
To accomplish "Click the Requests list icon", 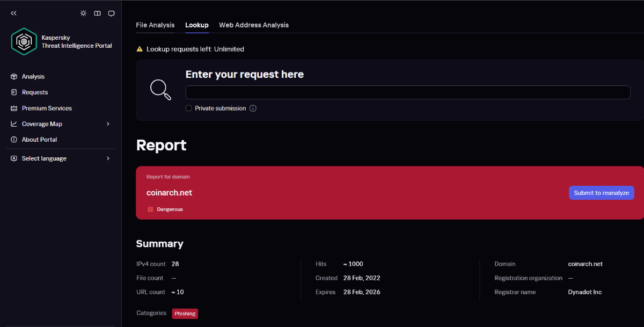I will [14, 92].
